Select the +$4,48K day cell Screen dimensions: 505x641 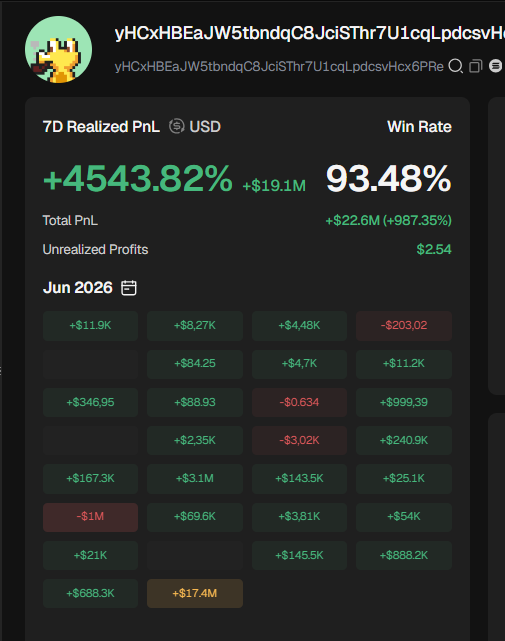299,326
